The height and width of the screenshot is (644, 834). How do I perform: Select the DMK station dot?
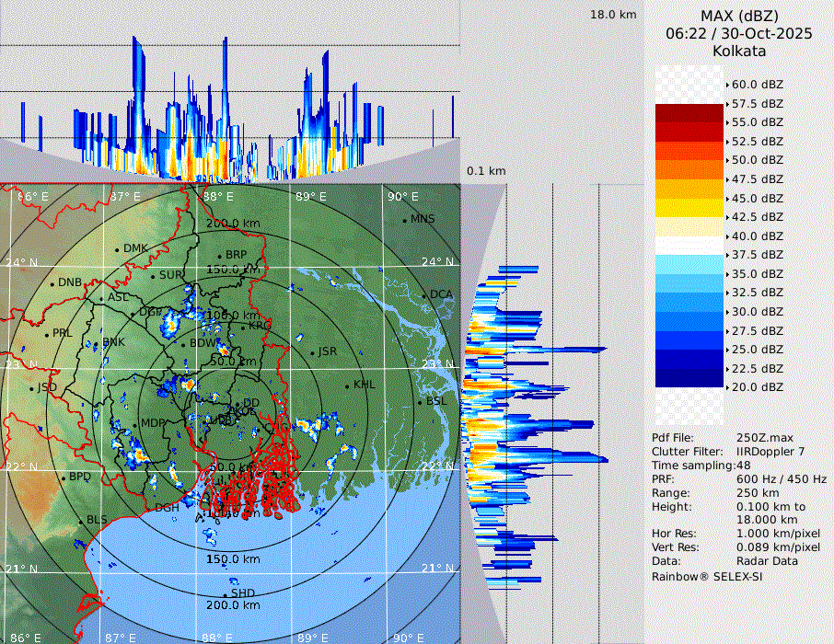pos(118,249)
